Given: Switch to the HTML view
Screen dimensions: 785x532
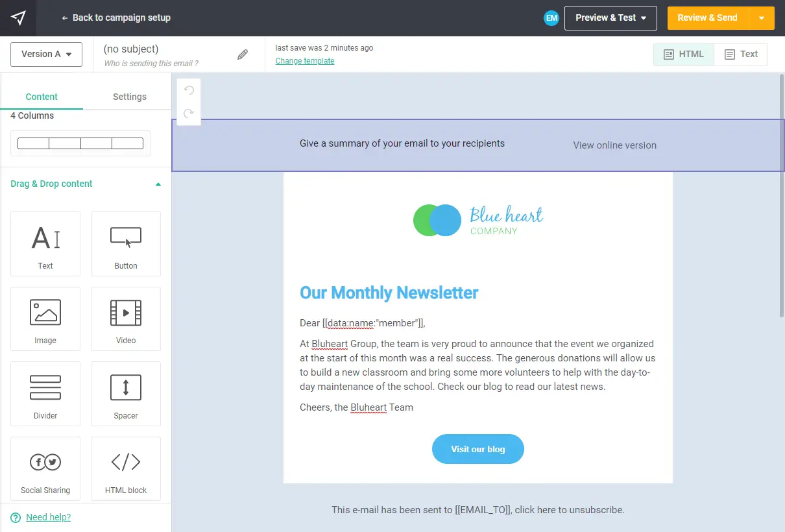Looking at the screenshot, I should (684, 54).
